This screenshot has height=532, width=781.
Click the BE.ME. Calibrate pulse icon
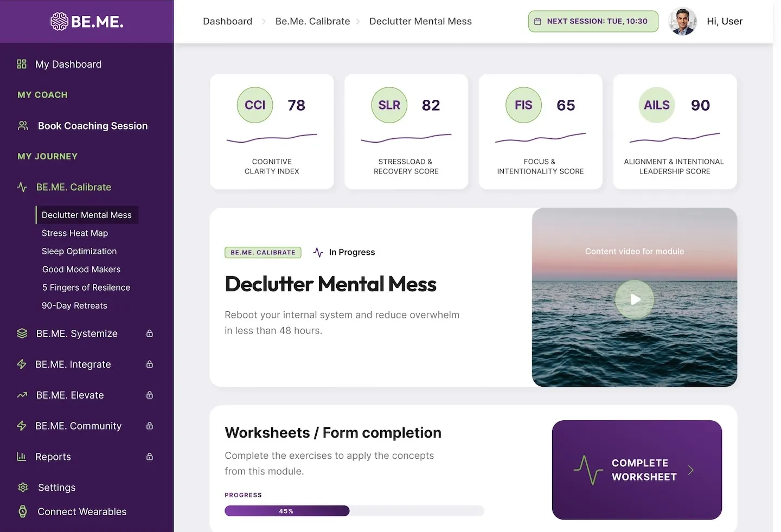tap(22, 187)
